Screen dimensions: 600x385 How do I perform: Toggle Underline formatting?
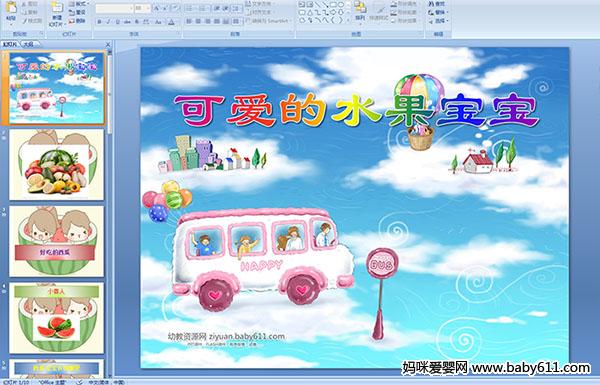(x=117, y=22)
